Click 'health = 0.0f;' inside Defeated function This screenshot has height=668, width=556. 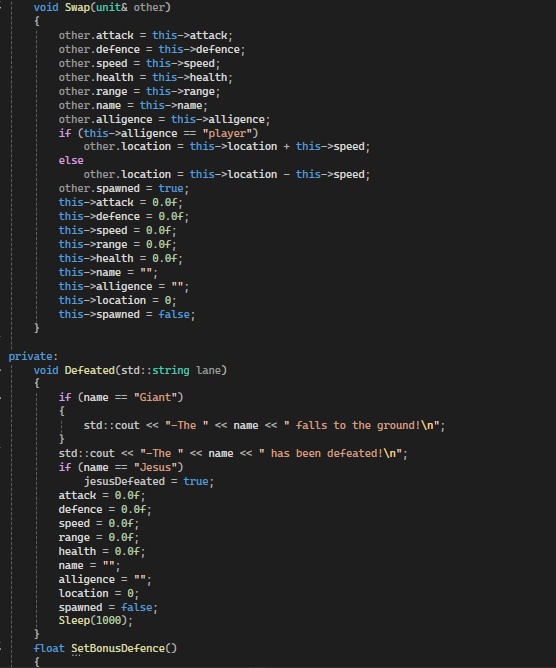click(x=102, y=551)
